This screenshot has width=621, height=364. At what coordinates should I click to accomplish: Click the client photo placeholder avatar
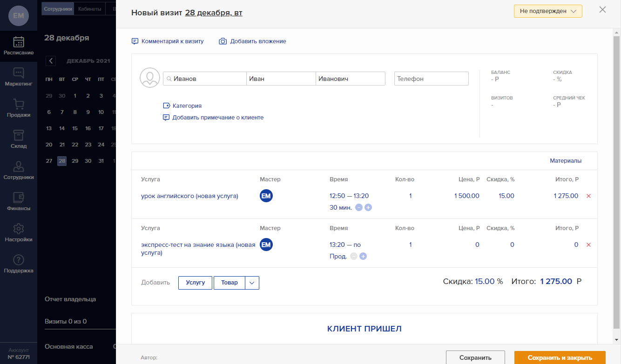150,78
